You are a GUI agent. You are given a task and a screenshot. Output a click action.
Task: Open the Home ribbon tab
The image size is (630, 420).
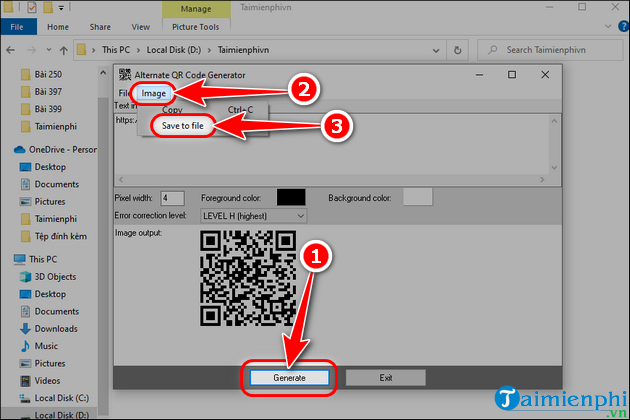[x=58, y=27]
